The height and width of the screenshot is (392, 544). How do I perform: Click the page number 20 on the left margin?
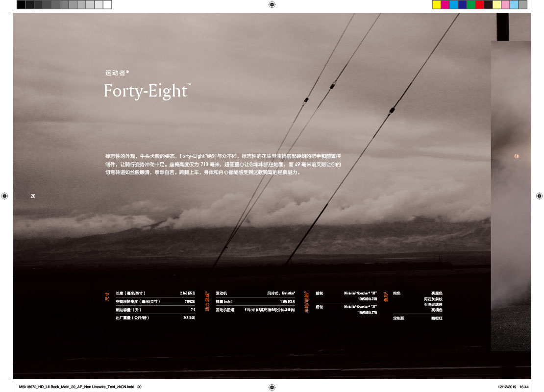(x=33, y=196)
